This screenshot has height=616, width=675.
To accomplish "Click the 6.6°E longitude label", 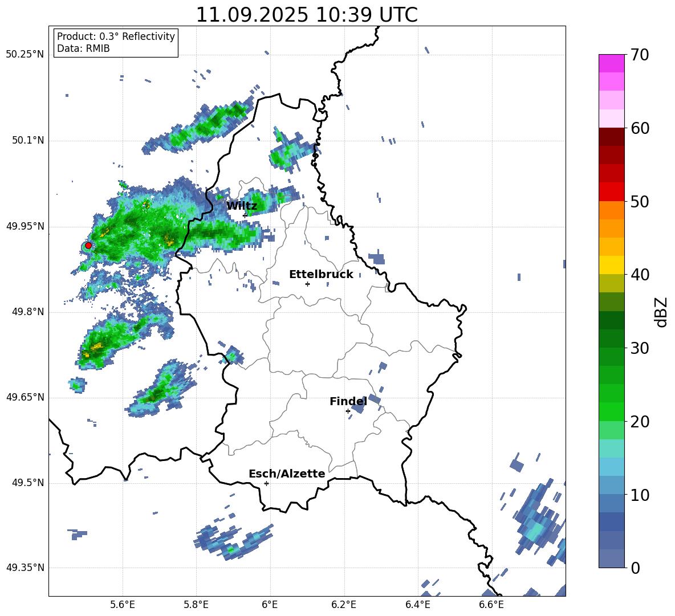I will 491,605.
